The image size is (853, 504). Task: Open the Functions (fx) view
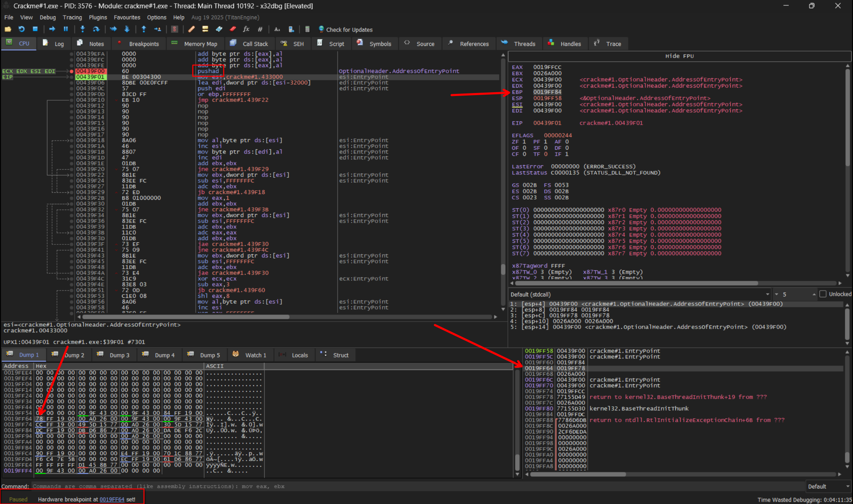pyautogui.click(x=246, y=29)
